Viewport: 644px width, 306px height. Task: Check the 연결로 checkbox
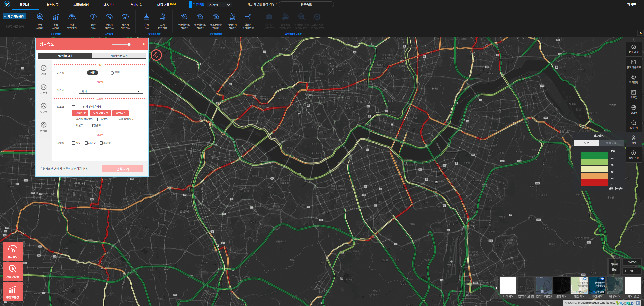[x=91, y=125]
